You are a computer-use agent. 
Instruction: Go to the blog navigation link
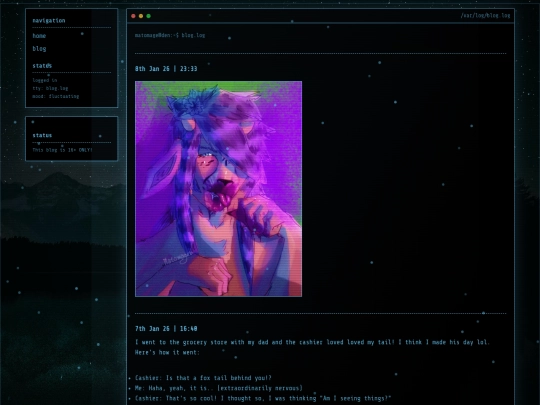click(x=39, y=49)
